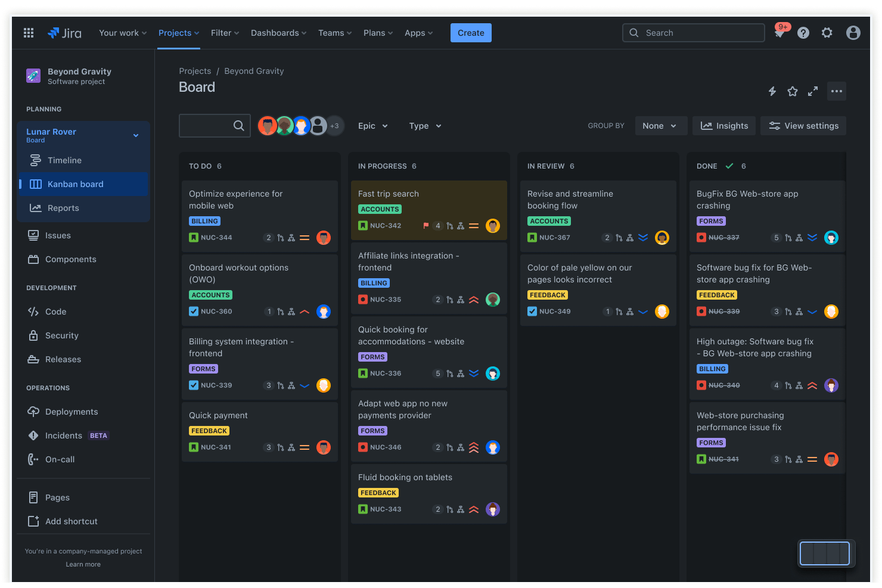882x588 pixels.
Task: Enter fullscreen mode with expand arrows icon
Action: [x=813, y=91]
